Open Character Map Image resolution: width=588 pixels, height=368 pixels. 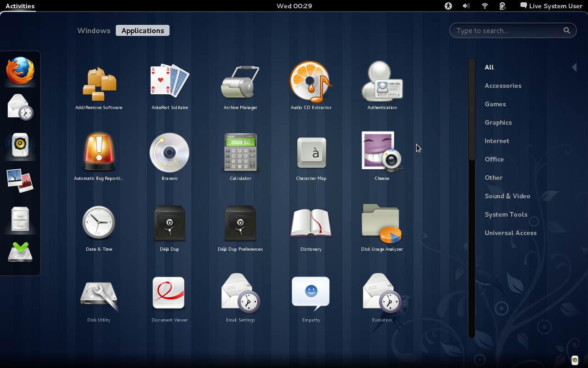click(x=311, y=152)
